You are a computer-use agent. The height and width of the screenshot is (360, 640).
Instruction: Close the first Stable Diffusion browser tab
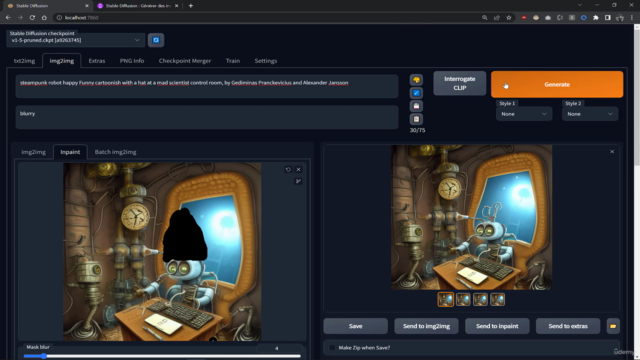[87, 6]
